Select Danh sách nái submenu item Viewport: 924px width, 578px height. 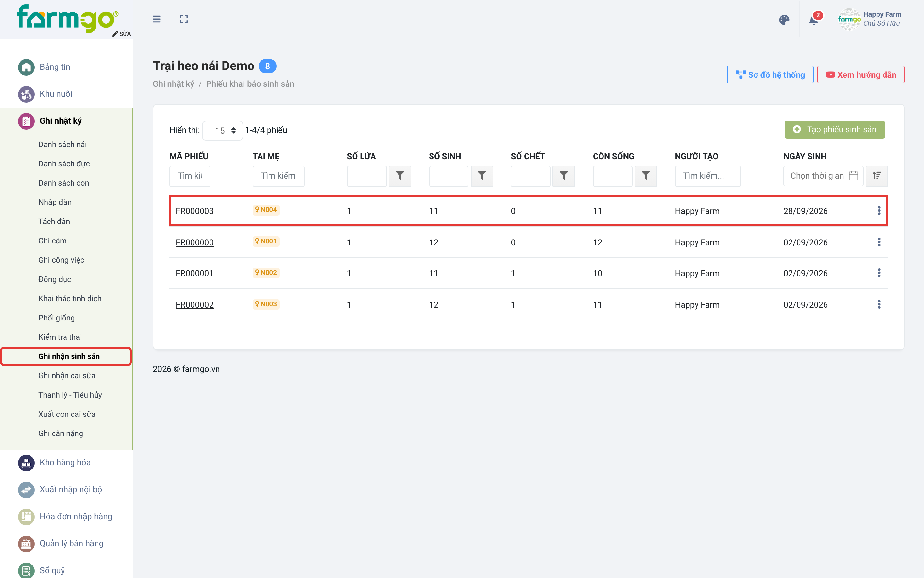pos(63,144)
